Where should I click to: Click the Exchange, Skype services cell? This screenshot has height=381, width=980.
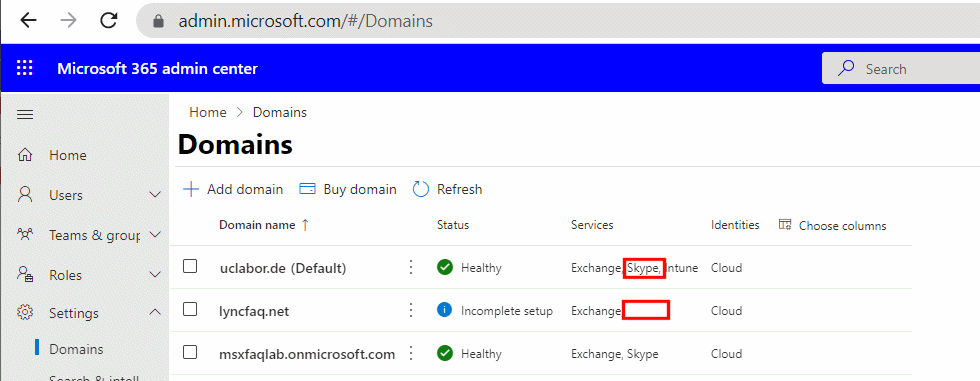tap(614, 354)
